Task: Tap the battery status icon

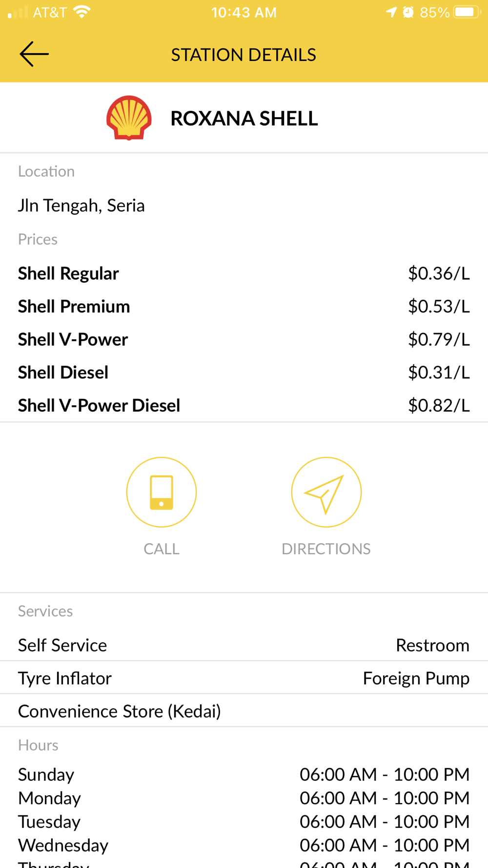Action: pos(467,12)
